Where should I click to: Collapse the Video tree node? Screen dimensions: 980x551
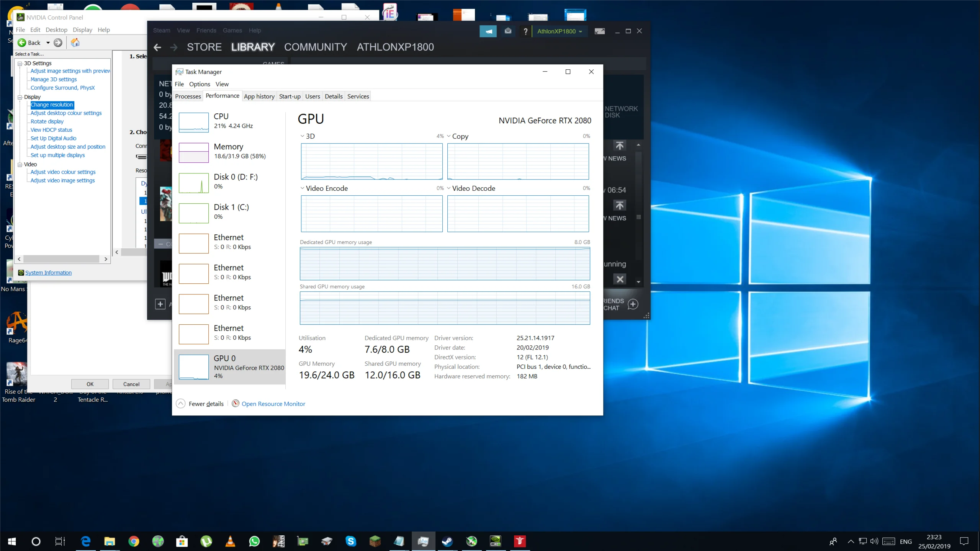[x=20, y=165]
